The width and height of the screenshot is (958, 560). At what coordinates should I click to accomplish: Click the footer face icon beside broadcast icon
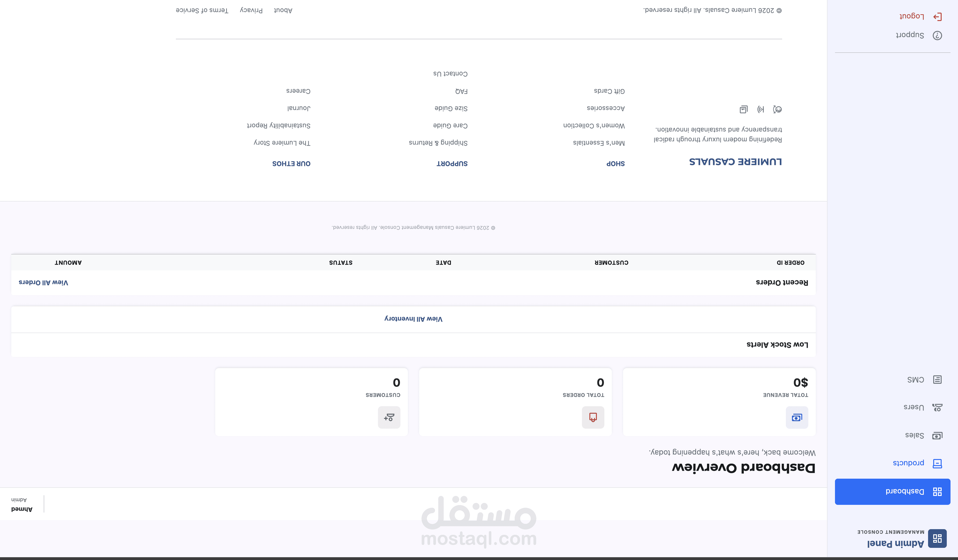click(x=777, y=109)
